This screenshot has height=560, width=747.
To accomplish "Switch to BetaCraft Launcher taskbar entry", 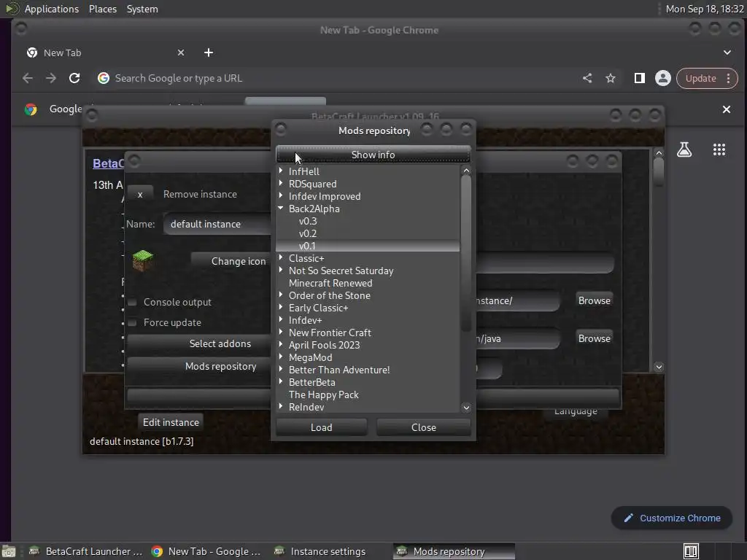I will coord(86,551).
